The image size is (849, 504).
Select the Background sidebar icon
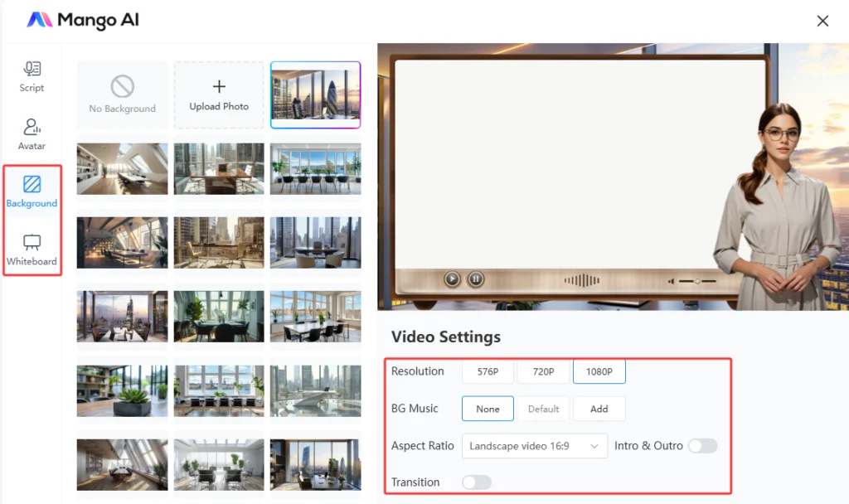pos(32,184)
